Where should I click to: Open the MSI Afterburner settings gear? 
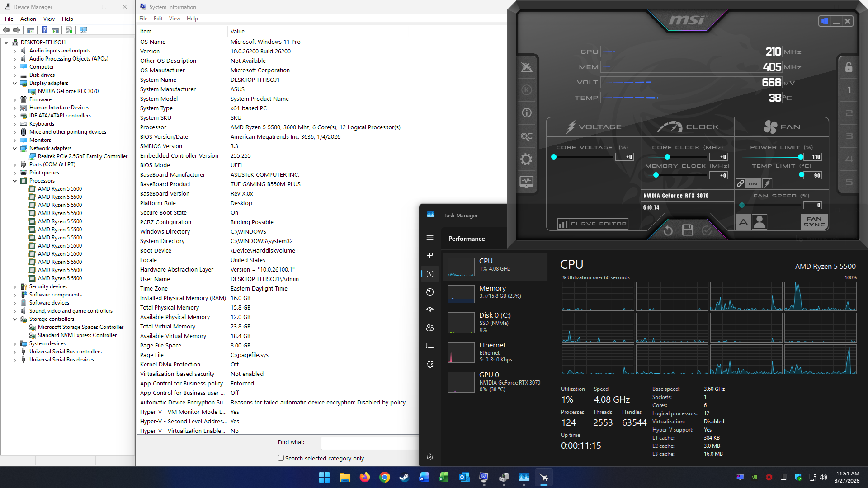pyautogui.click(x=526, y=159)
